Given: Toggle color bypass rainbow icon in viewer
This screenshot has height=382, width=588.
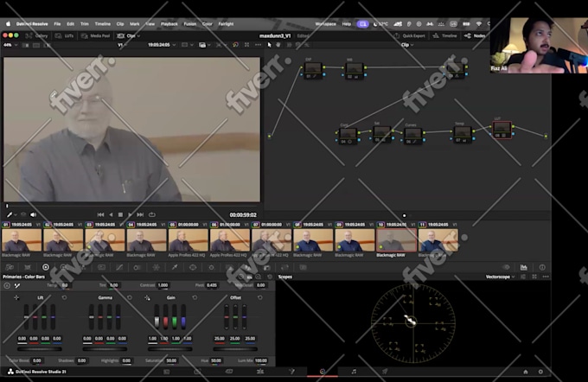Looking at the screenshot, I should click(x=235, y=45).
